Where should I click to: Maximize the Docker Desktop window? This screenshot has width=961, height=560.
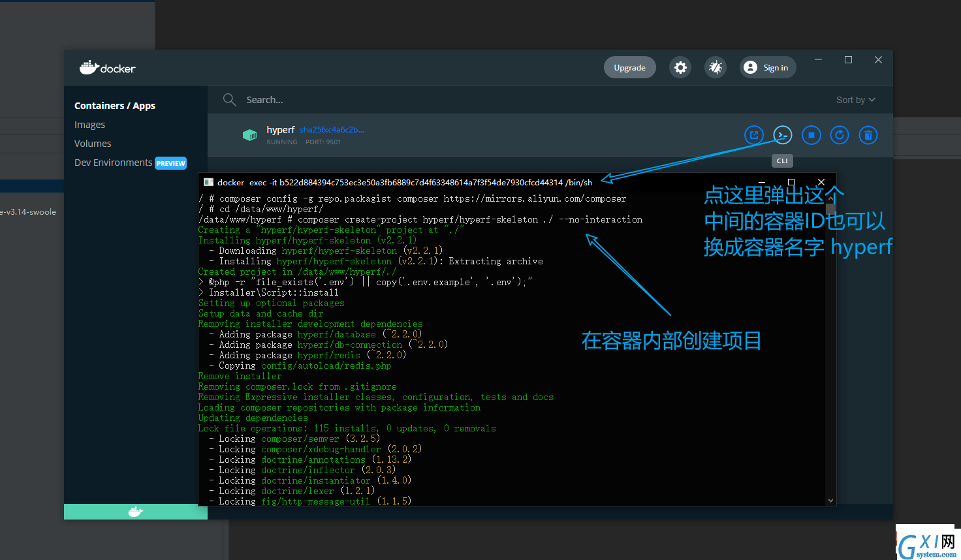pyautogui.click(x=848, y=59)
